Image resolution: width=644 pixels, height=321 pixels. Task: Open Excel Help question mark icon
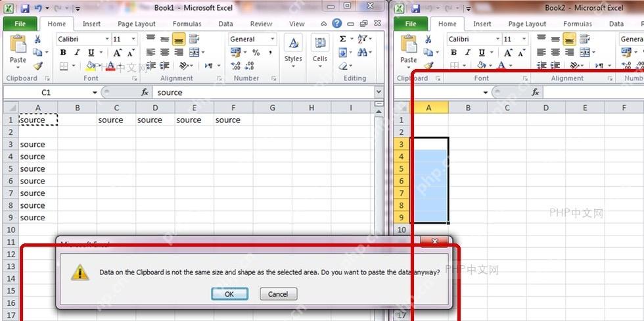click(336, 24)
